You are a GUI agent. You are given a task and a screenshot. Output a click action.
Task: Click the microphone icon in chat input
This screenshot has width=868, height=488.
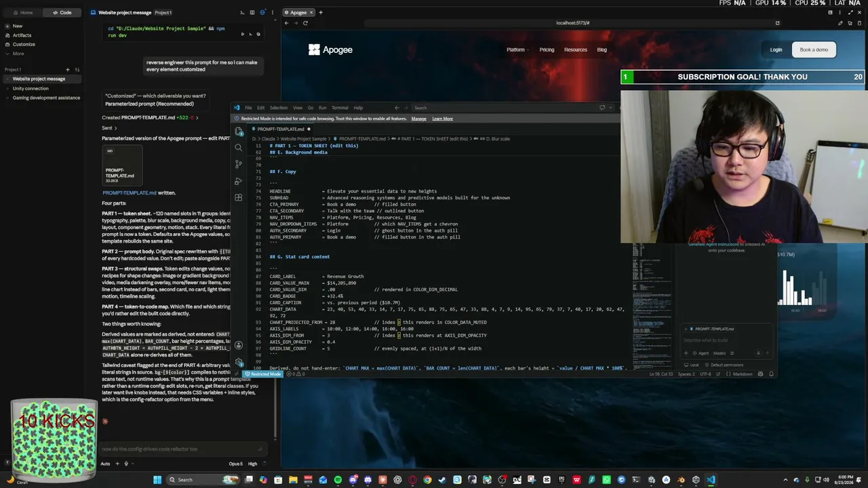click(x=126, y=464)
